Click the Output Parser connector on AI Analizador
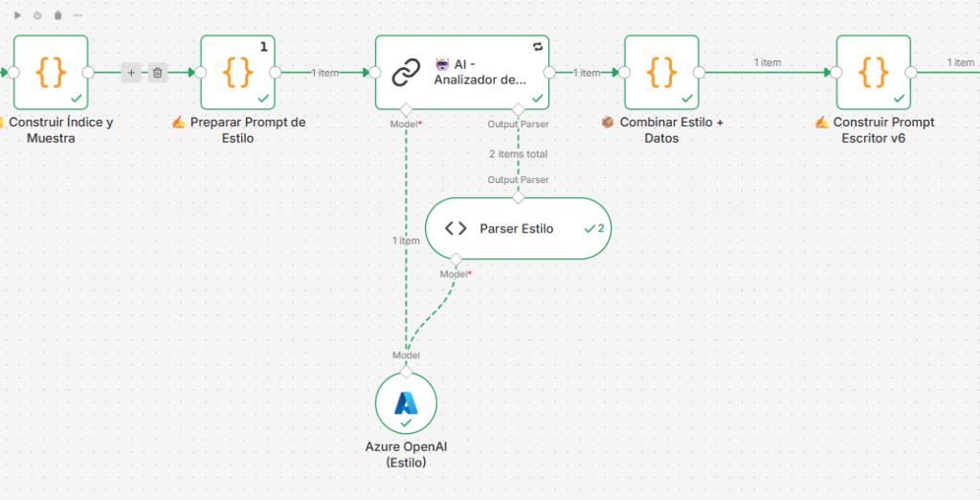The width and height of the screenshot is (980, 500). click(518, 109)
